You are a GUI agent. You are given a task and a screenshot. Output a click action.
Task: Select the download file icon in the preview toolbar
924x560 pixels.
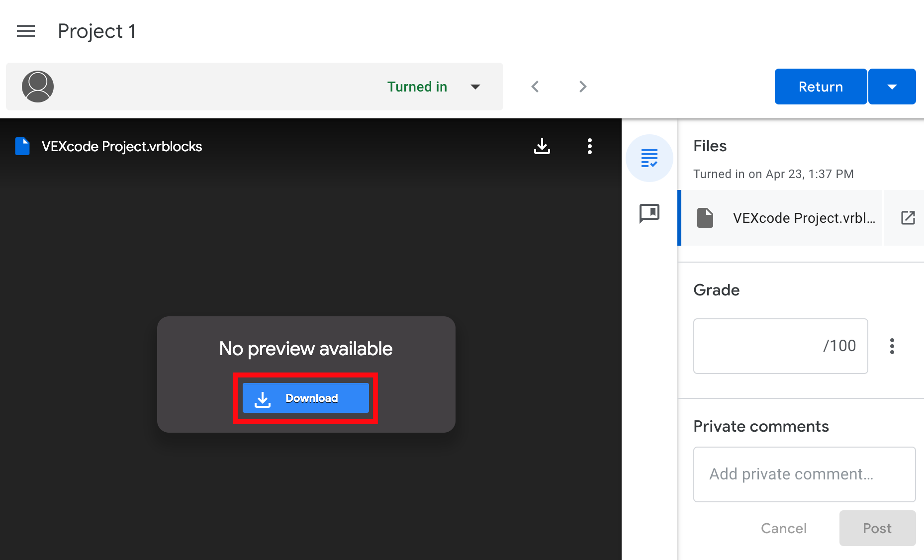[542, 146]
